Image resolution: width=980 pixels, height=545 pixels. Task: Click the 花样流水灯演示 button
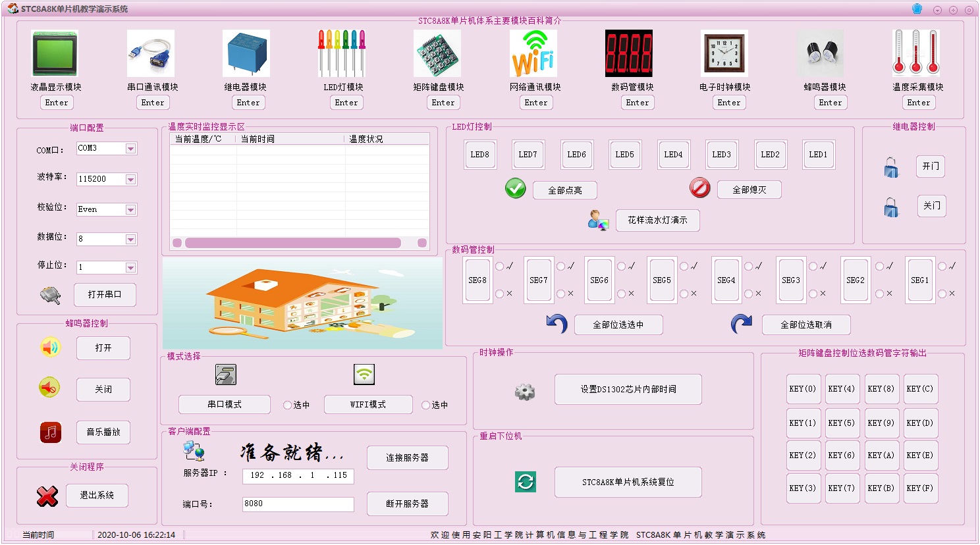(657, 220)
